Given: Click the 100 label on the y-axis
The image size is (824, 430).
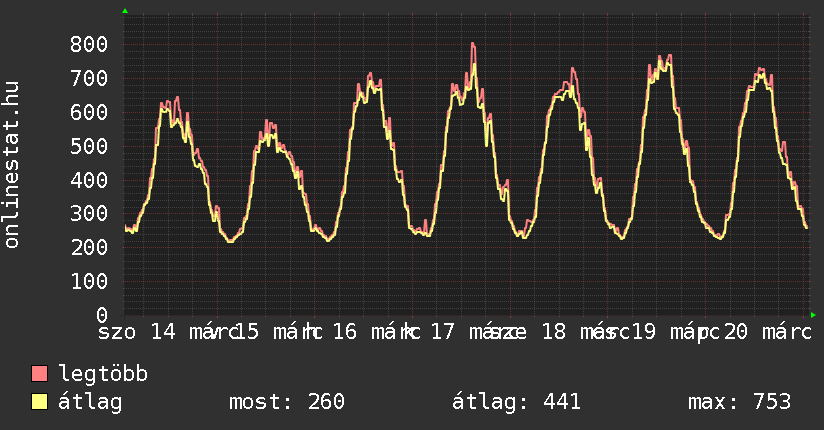Looking at the screenshot, I should pos(89,281).
